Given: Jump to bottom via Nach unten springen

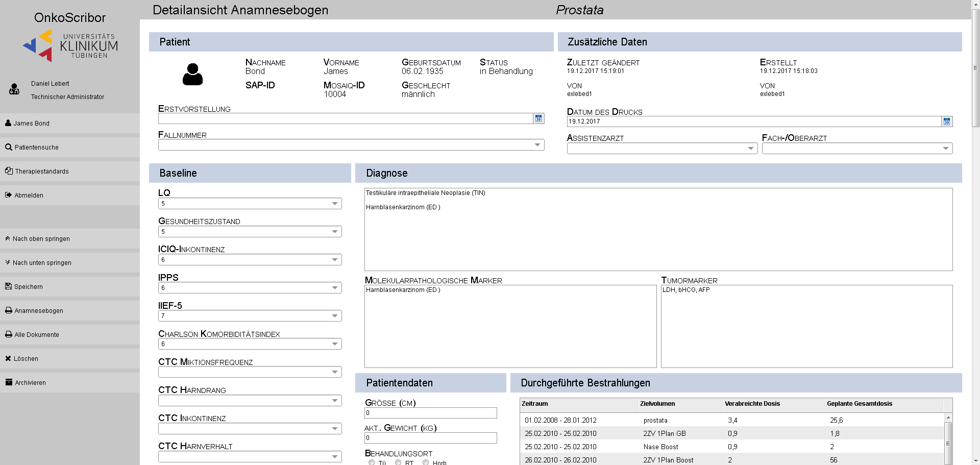Looking at the screenshot, I should [x=70, y=262].
